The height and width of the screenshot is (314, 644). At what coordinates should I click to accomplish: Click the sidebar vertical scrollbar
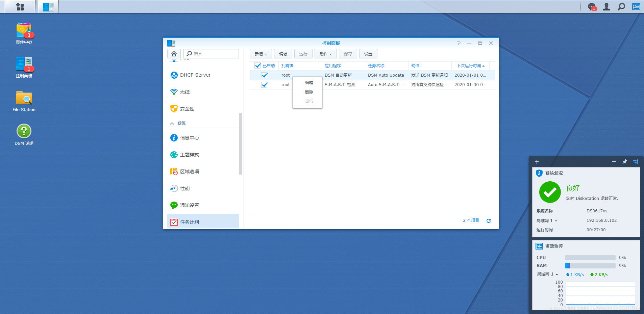tap(241, 143)
